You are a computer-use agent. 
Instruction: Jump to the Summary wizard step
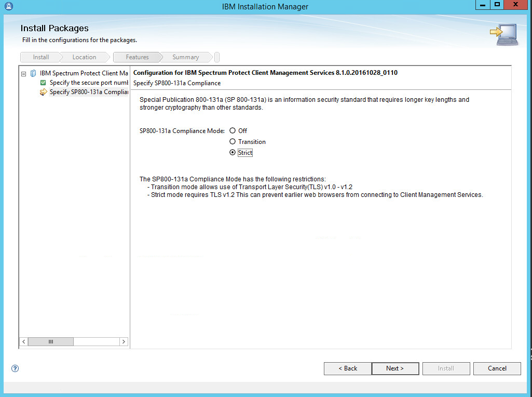(185, 57)
